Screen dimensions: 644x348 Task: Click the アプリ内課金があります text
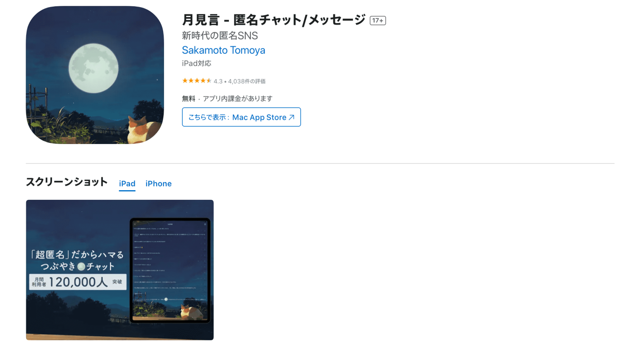238,98
